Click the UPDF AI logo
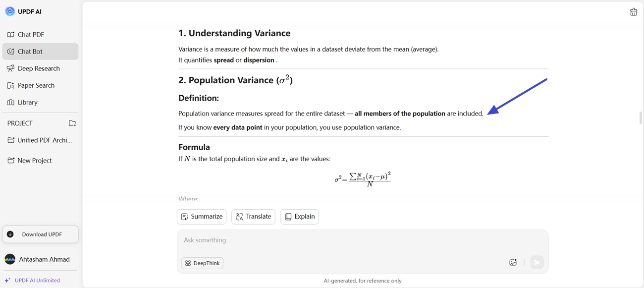This screenshot has width=644, height=288. [x=10, y=11]
